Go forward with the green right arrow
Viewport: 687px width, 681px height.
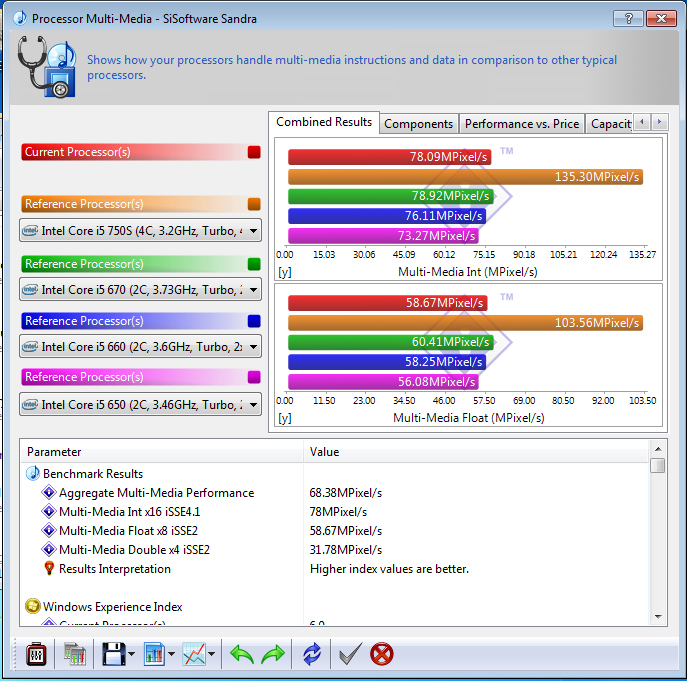pyautogui.click(x=273, y=654)
